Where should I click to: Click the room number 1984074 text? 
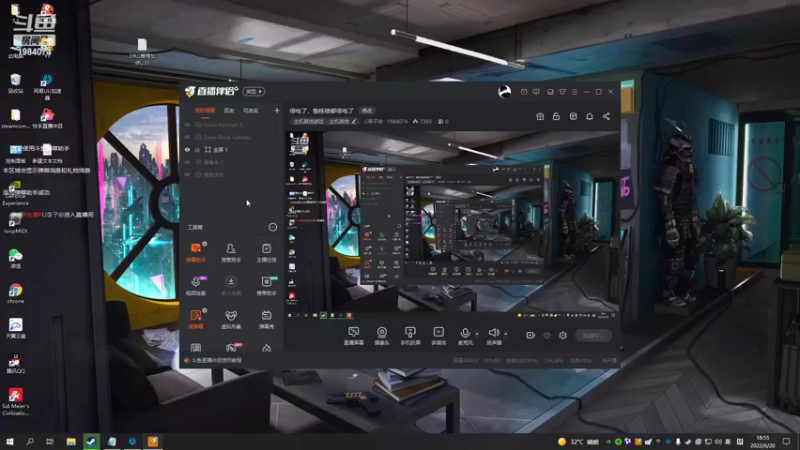[x=397, y=121]
